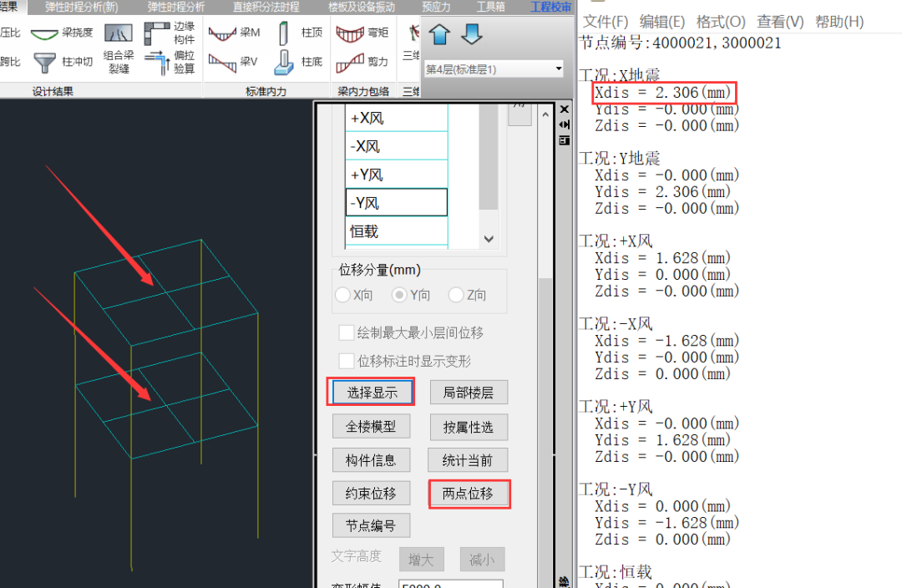Open the 预应力 tab
This screenshot has height=588, width=902.
tap(436, 7)
